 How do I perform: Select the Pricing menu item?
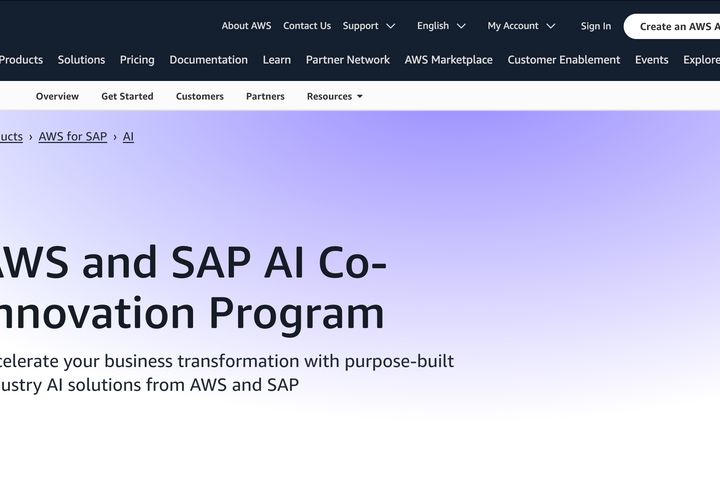(x=137, y=60)
